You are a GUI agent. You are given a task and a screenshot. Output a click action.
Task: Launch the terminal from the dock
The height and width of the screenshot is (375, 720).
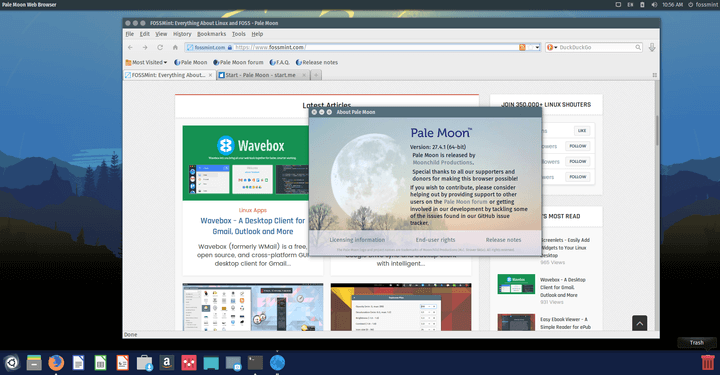coord(255,363)
